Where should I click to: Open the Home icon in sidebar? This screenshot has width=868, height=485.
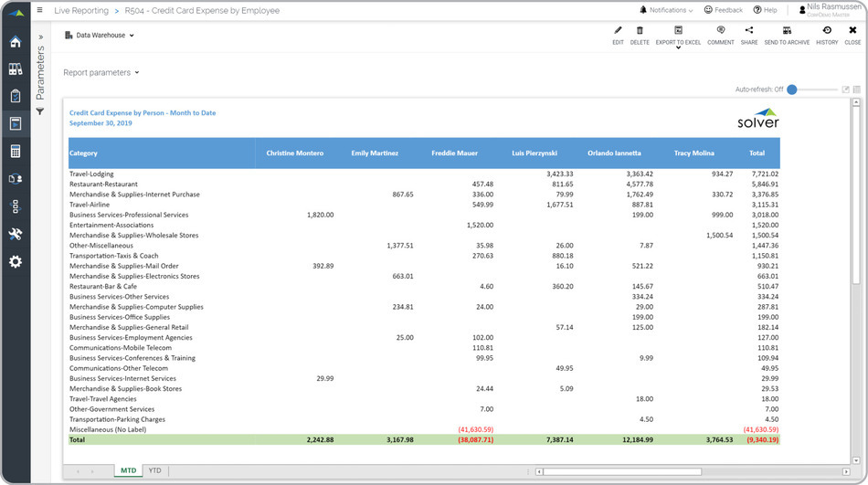(15, 42)
